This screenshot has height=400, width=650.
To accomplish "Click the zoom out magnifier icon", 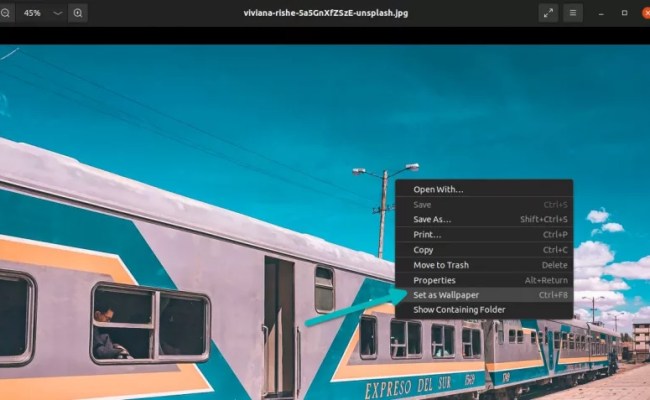I will point(5,13).
